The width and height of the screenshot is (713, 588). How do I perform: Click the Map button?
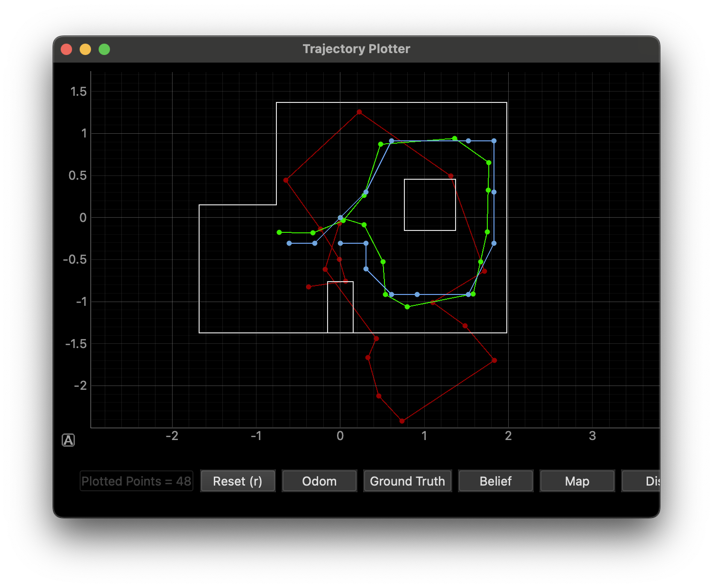(577, 481)
